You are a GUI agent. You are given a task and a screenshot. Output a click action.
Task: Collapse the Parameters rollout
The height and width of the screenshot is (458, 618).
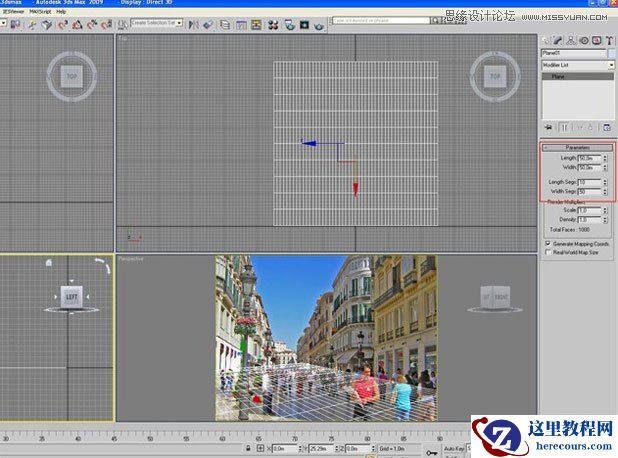577,147
